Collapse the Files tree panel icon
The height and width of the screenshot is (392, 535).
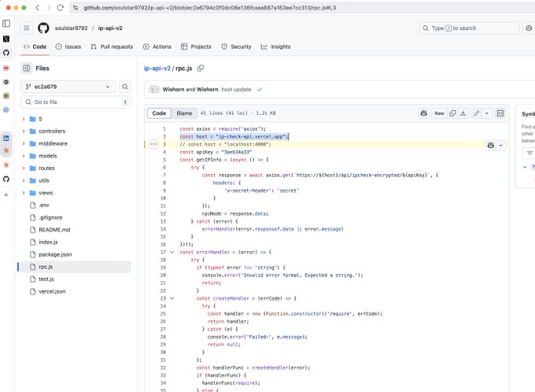click(x=26, y=68)
